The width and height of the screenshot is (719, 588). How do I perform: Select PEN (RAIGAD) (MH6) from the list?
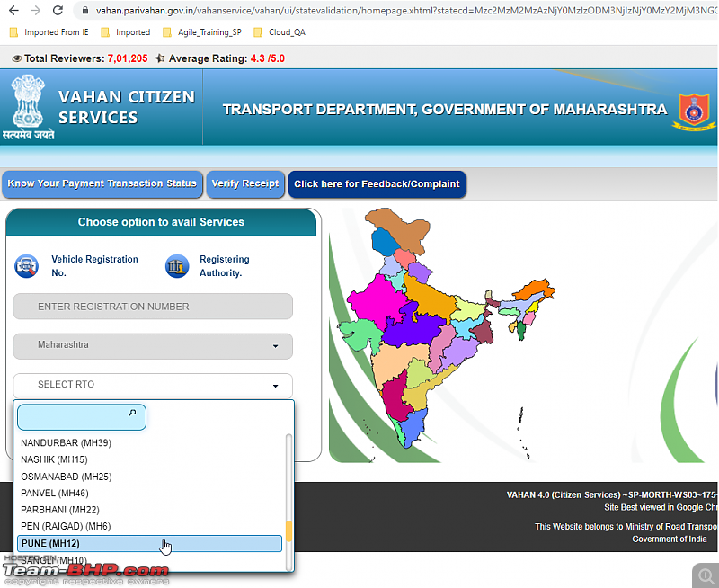click(149, 526)
